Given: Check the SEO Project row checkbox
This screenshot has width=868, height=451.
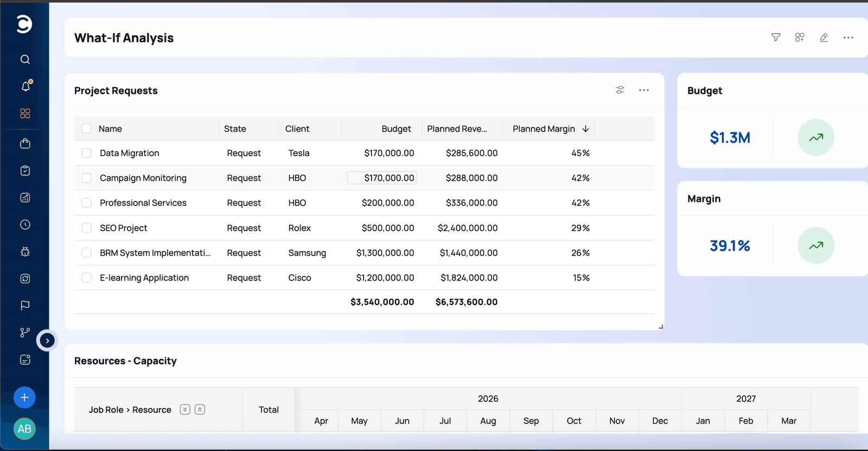Looking at the screenshot, I should click(x=86, y=228).
